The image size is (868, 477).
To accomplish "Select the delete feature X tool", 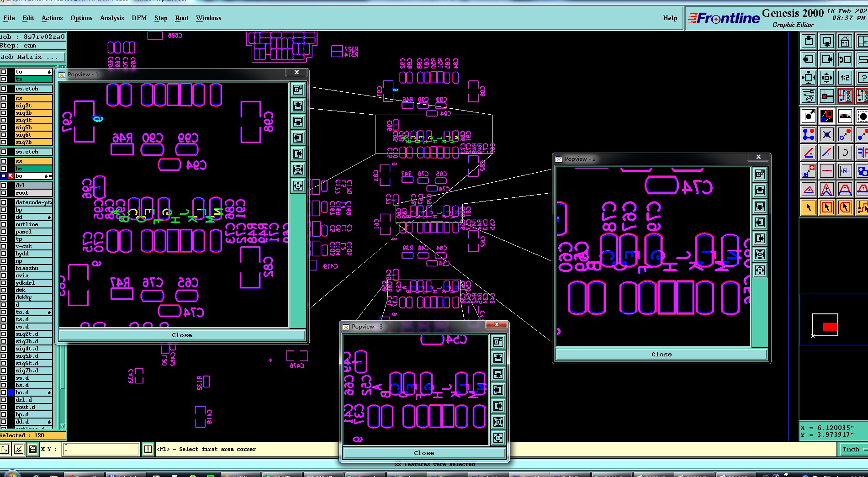I will tap(827, 134).
